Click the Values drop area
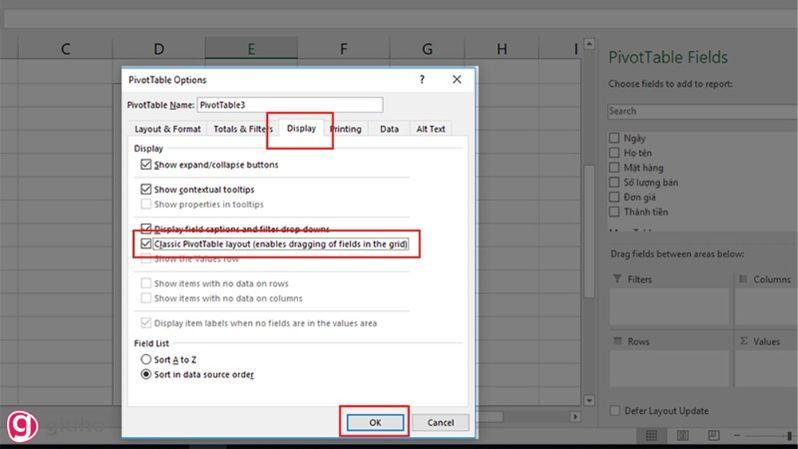The image size is (798, 449). click(x=766, y=369)
